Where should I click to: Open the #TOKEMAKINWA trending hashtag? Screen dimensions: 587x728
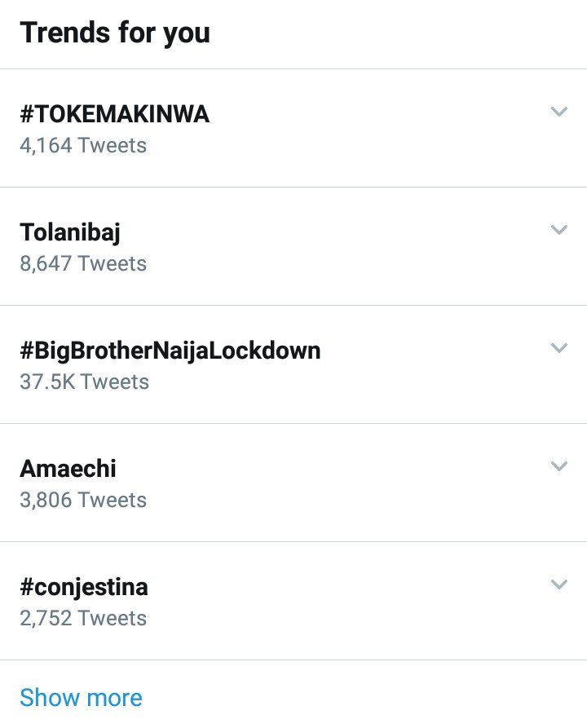114,114
